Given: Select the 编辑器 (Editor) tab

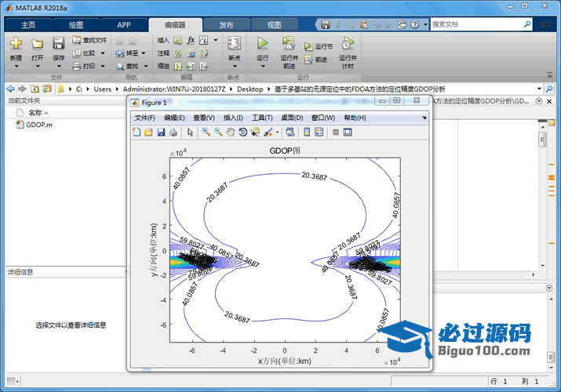Looking at the screenshot, I should (x=175, y=25).
